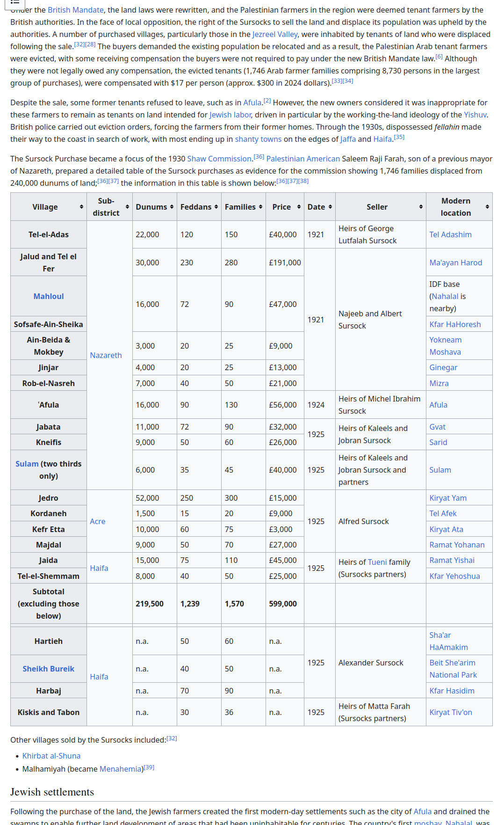Open the Sulam village name link
Viewport: 504px width, 825px height.
27,464
